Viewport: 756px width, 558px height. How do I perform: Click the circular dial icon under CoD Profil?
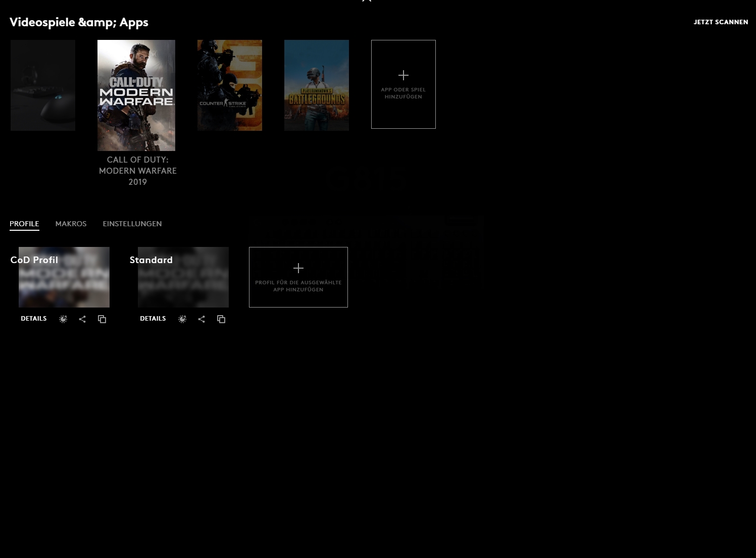click(x=63, y=319)
